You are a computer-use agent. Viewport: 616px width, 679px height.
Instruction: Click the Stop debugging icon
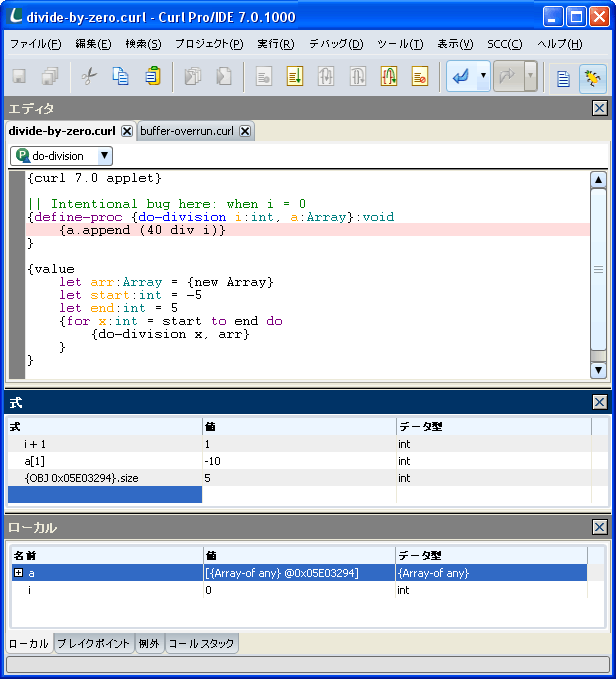pos(419,77)
